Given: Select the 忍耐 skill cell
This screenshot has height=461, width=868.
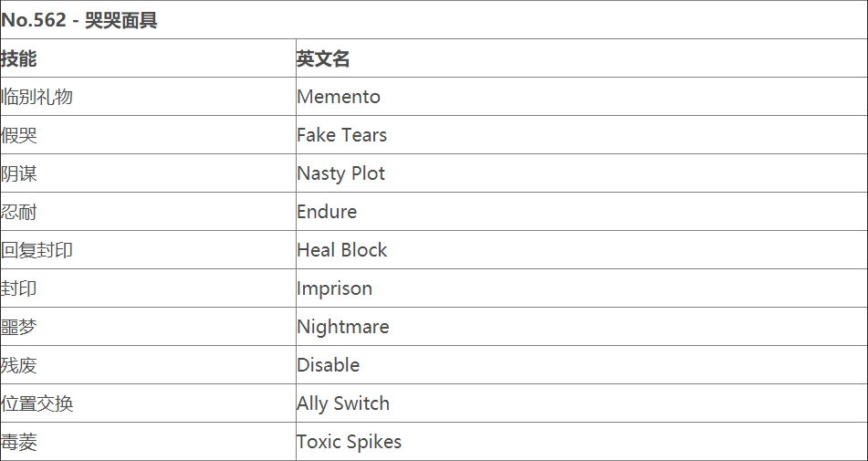Looking at the screenshot, I should [x=19, y=212].
